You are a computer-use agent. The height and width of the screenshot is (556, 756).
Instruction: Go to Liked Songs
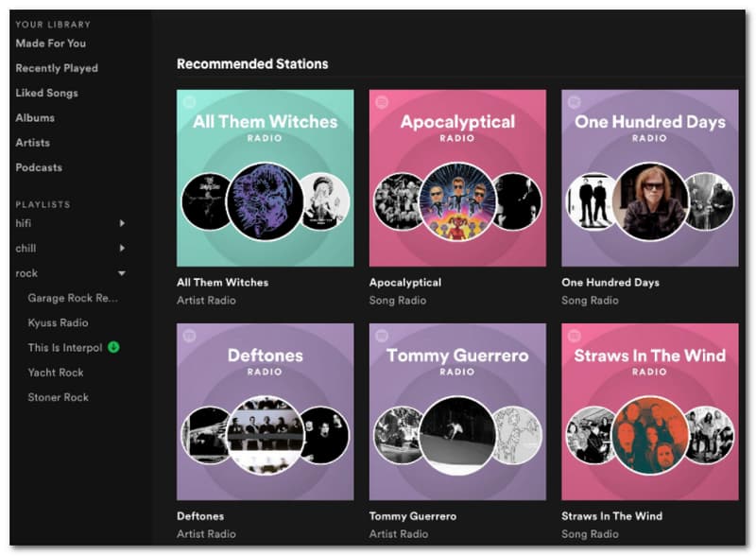(x=46, y=94)
